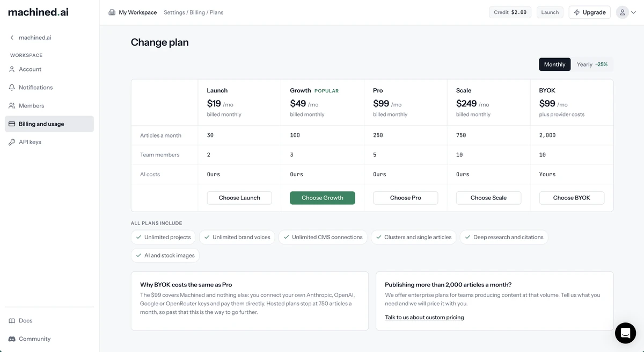Click the Articles a month row label
644x352 pixels.
pos(161,135)
